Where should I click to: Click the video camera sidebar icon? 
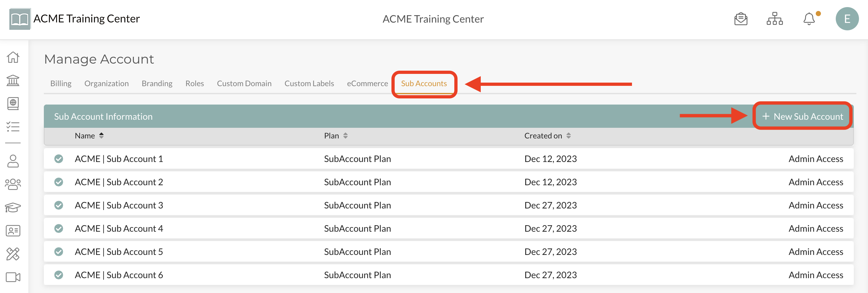click(x=13, y=277)
